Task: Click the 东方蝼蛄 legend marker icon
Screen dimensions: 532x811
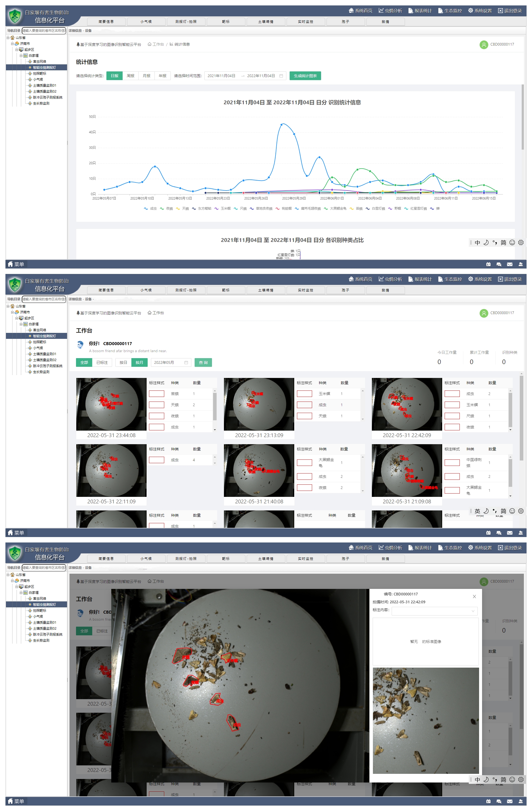Action: pos(194,209)
